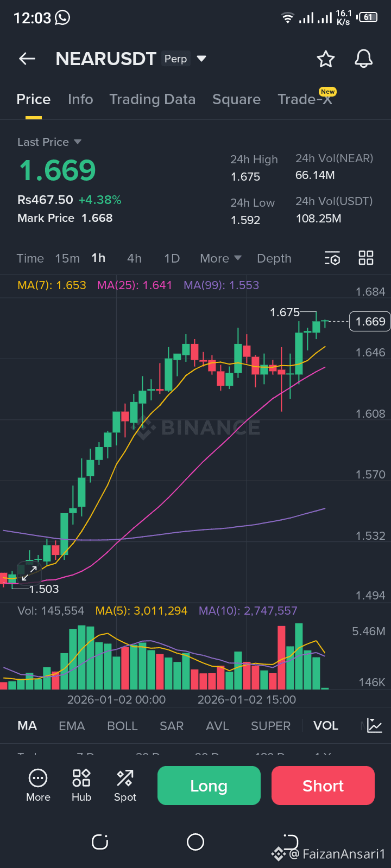
Task: Tap the 1.675 high price marker
Action: (x=285, y=312)
